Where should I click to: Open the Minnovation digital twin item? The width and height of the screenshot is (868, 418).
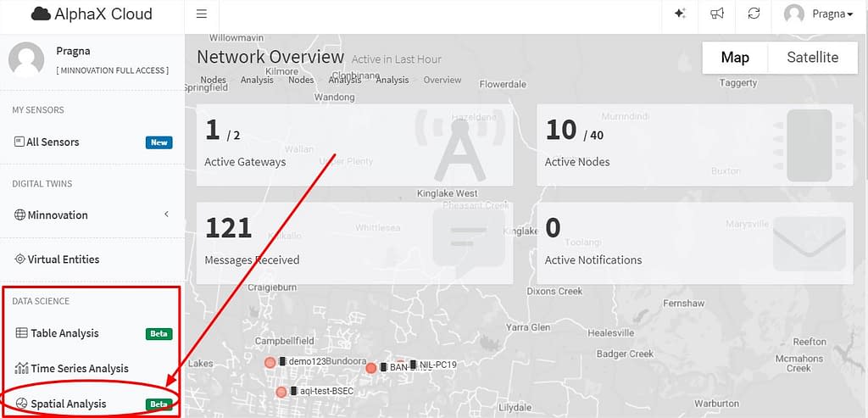92,215
